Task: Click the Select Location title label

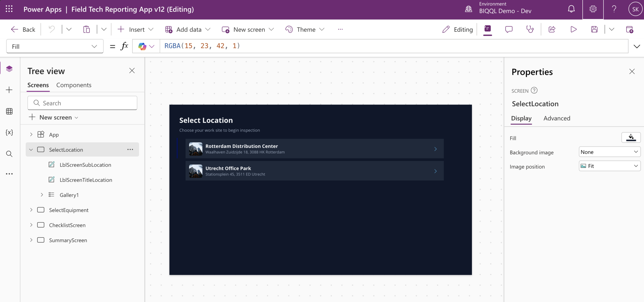Action: [x=206, y=120]
